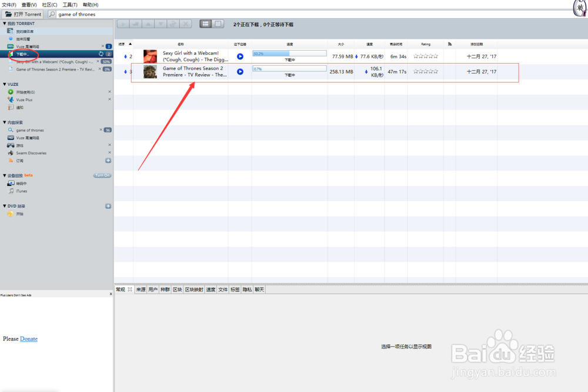Open the 转码中 transcoding item
588x392 pixels.
tap(21, 184)
